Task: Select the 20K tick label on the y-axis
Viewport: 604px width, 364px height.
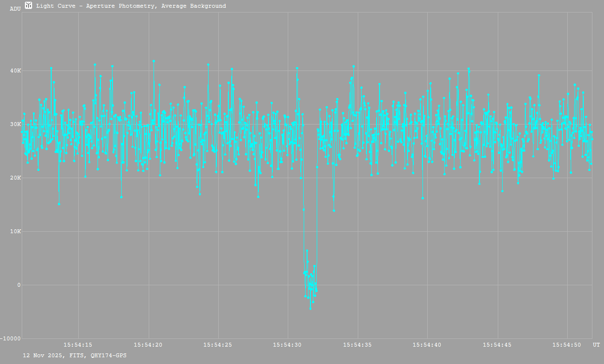Action: tap(16, 178)
